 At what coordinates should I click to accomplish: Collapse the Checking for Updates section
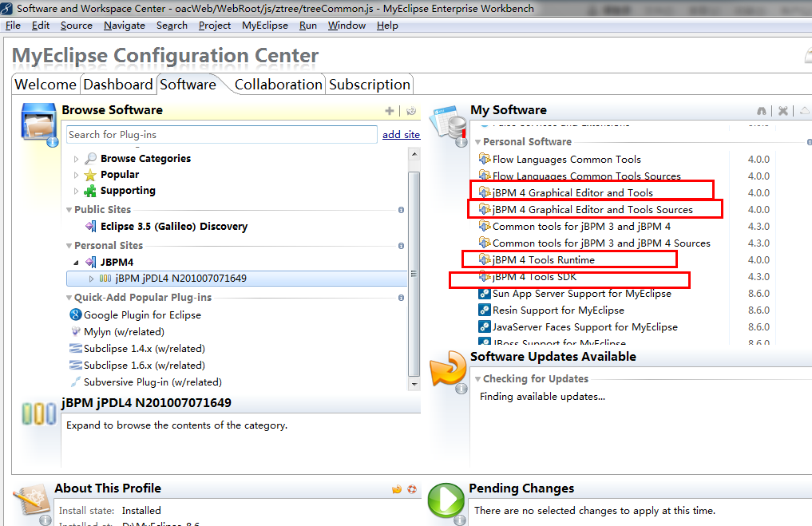click(477, 379)
